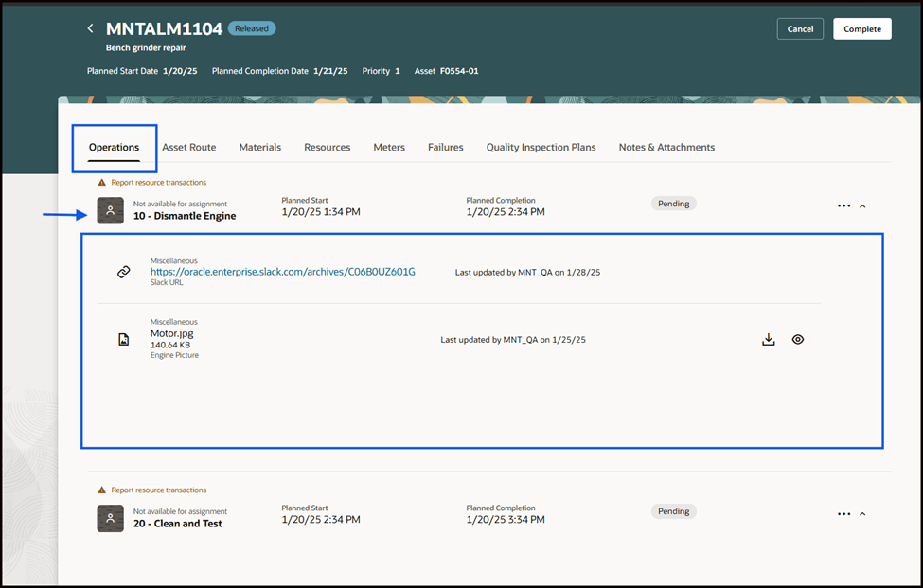Preview the Motor.jpg attachment with the eye icon
Viewport: 923px width, 588px height.
798,338
